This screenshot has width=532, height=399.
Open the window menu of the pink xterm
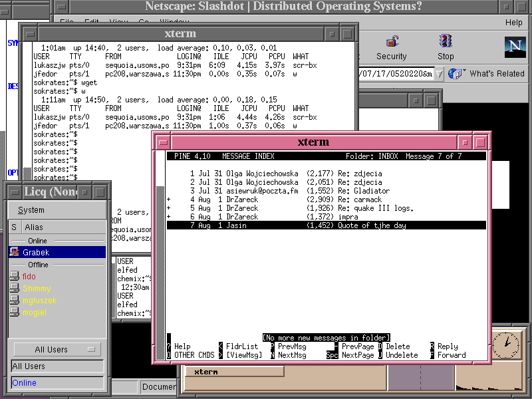[x=163, y=142]
